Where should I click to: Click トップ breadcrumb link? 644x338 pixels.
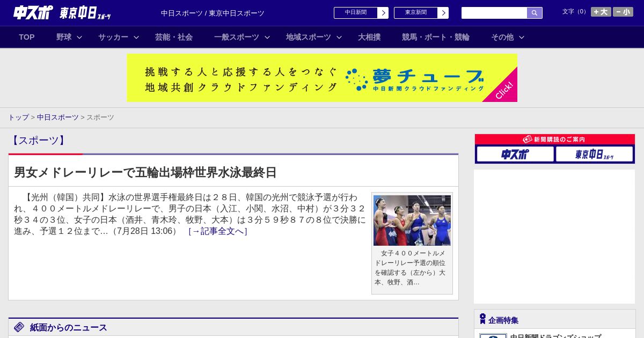tap(18, 117)
